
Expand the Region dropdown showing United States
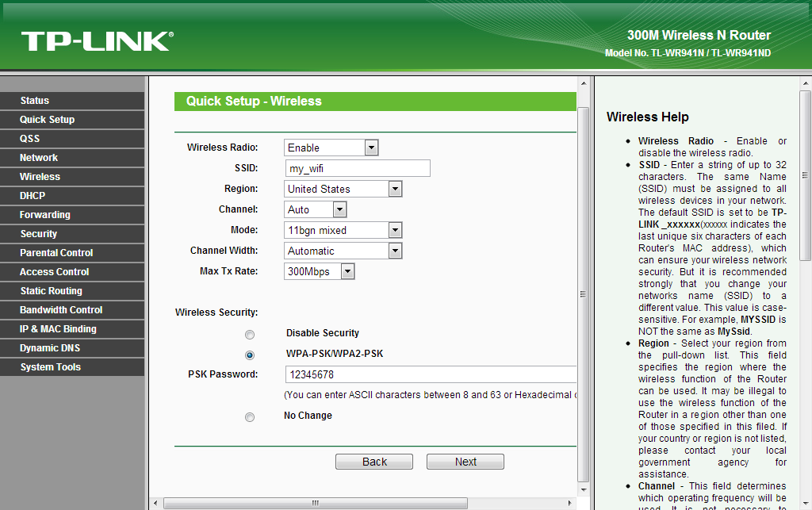(x=343, y=189)
